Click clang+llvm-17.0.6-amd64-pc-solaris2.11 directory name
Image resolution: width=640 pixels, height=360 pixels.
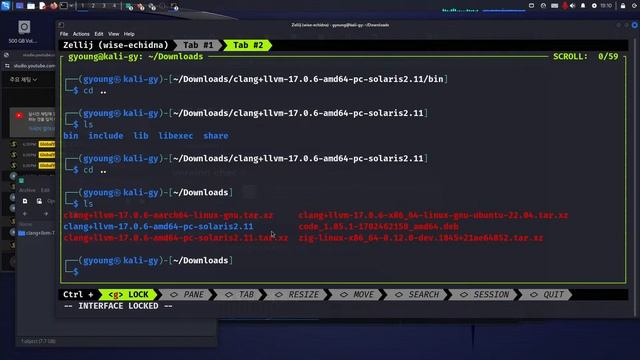click(x=158, y=226)
